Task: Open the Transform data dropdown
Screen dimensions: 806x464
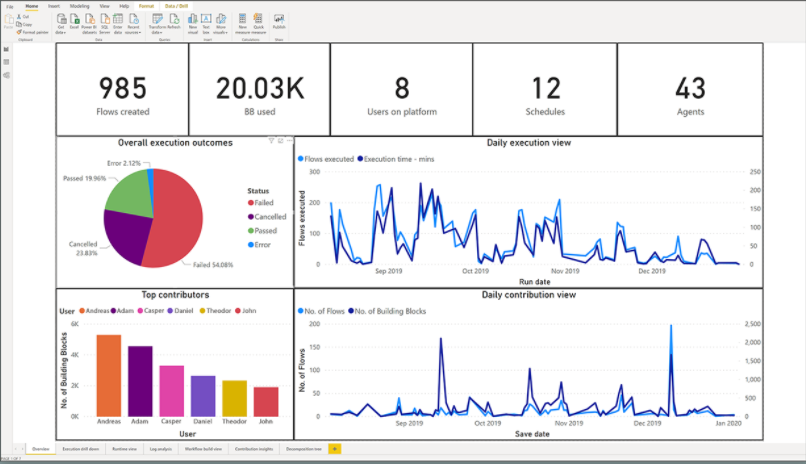Action: pos(157,24)
